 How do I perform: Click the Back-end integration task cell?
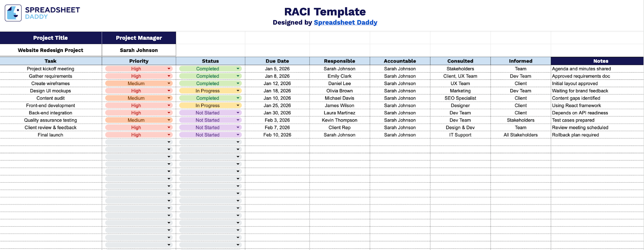[x=51, y=113]
